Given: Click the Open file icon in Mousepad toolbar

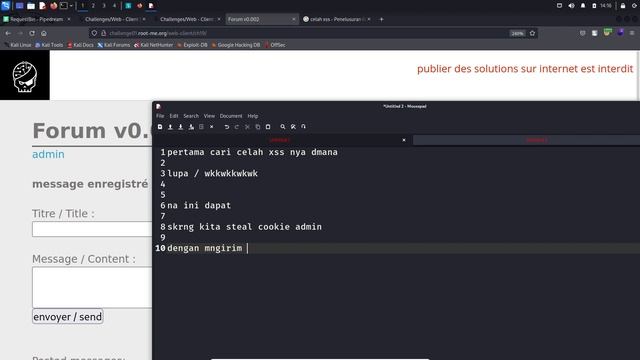Looking at the screenshot, I should (170, 127).
